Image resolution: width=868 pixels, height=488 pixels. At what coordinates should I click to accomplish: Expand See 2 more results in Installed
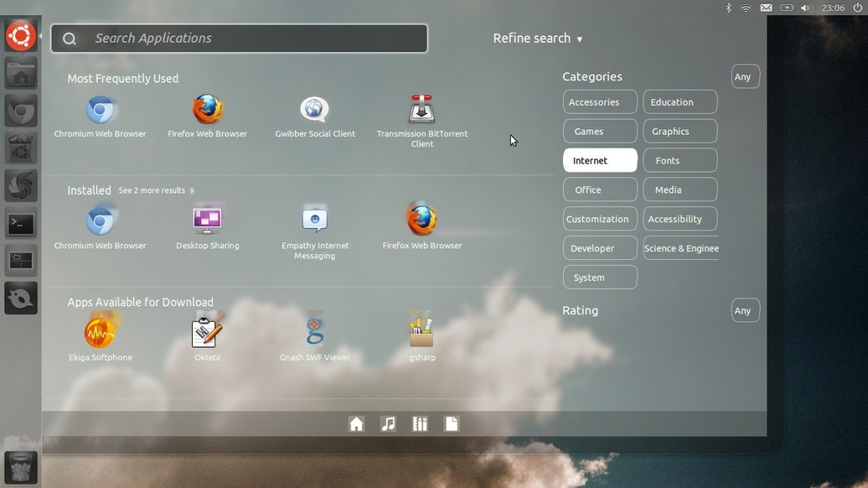coord(156,190)
